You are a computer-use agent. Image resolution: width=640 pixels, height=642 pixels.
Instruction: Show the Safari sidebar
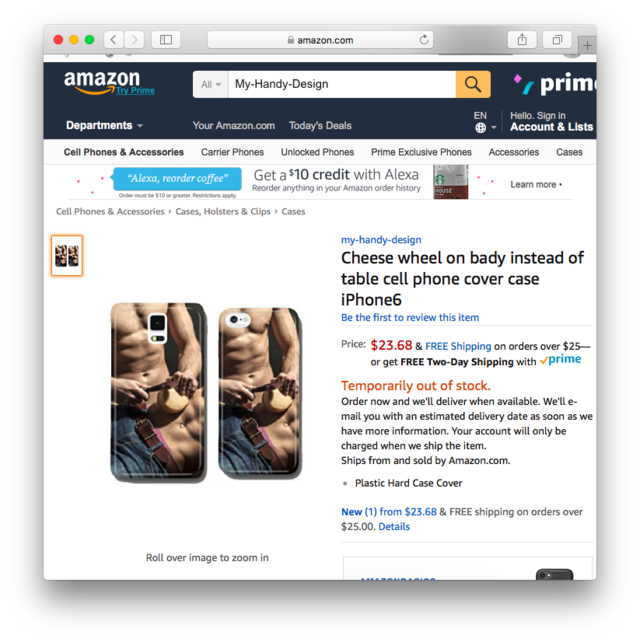coord(166,40)
